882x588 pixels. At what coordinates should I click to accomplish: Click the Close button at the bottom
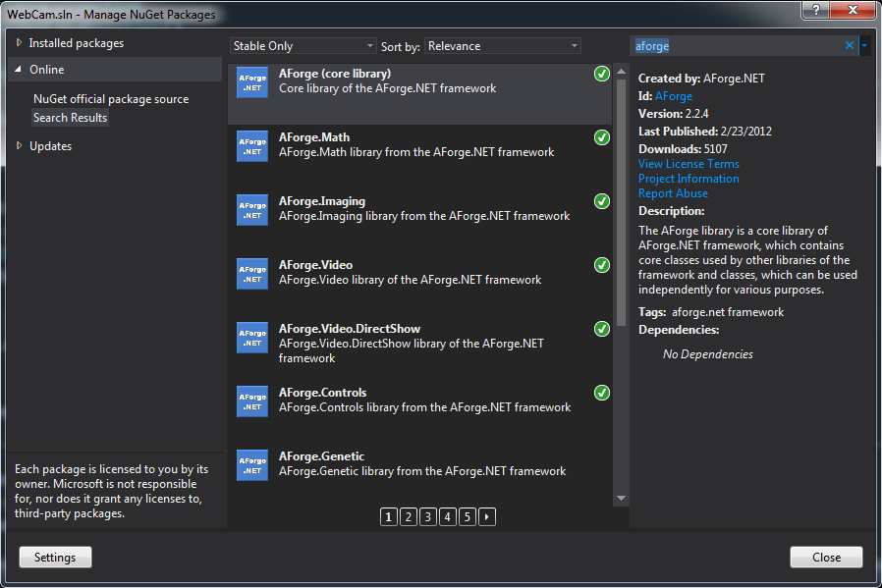826,558
